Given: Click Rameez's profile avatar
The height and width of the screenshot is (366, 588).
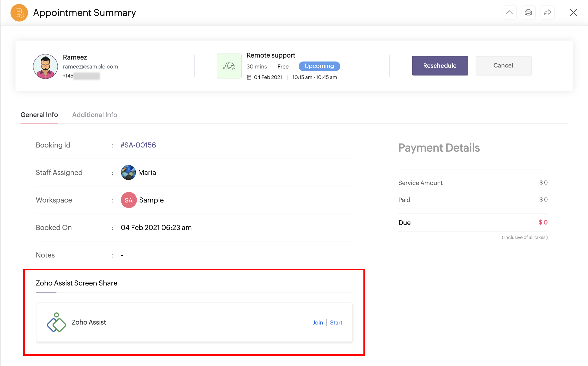Looking at the screenshot, I should (45, 66).
